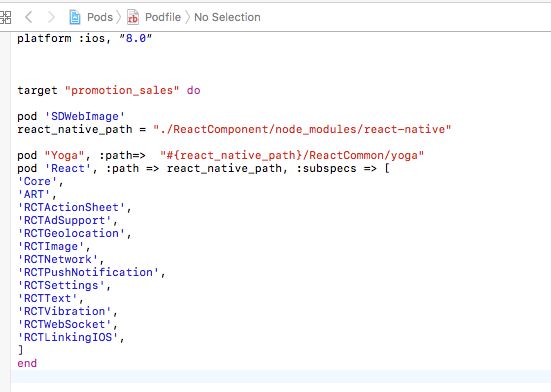Click the 'RCTActionSheet' subspec entry
Viewport: 551px width, 392px height.
(x=71, y=207)
